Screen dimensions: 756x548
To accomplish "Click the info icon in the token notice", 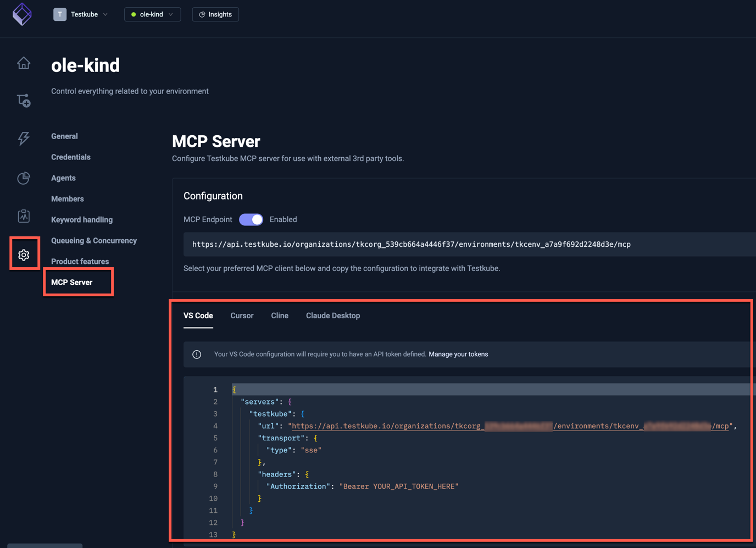I will pyautogui.click(x=197, y=354).
